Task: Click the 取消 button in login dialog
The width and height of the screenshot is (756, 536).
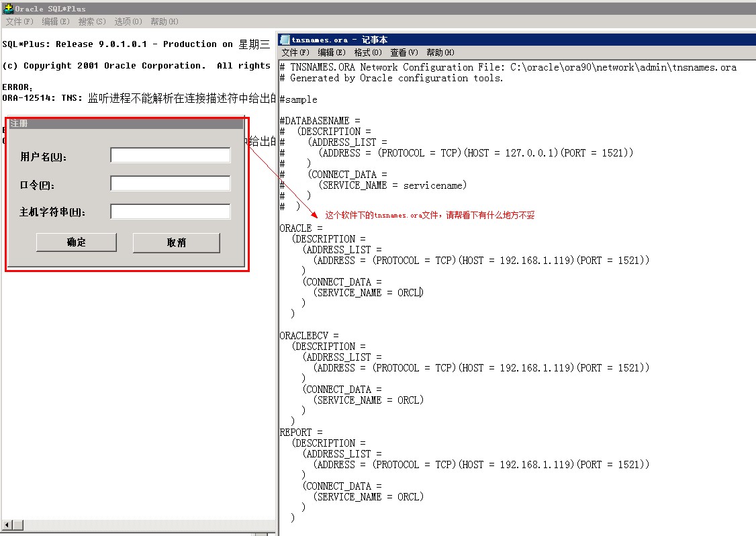Action: [x=177, y=242]
